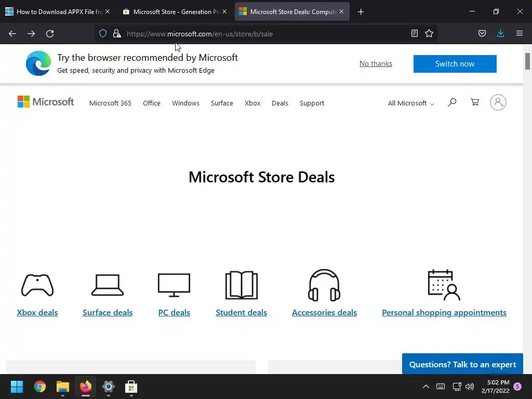Open the touch keyboard tray icon

(x=441, y=387)
